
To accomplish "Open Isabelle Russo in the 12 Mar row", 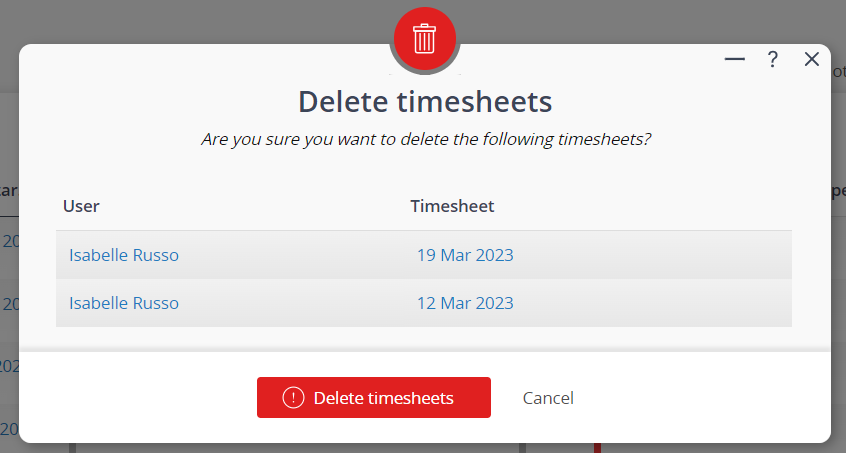I will (124, 303).
